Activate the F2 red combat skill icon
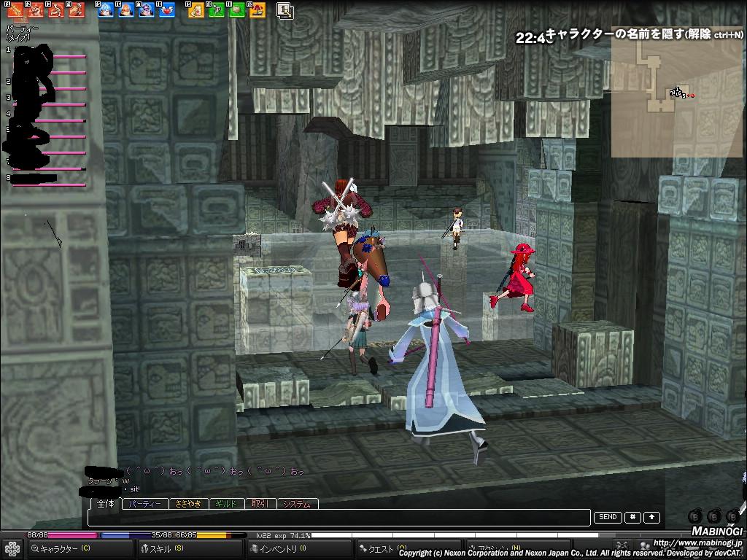Viewport: 747px width, 560px height. click(35, 9)
